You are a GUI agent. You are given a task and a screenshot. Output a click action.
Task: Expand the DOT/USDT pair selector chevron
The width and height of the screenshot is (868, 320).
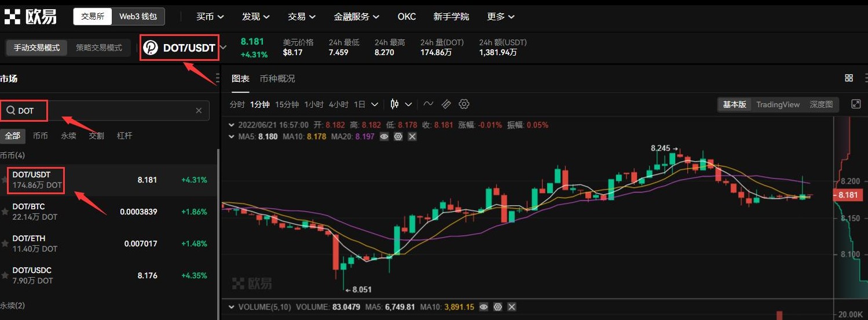224,48
